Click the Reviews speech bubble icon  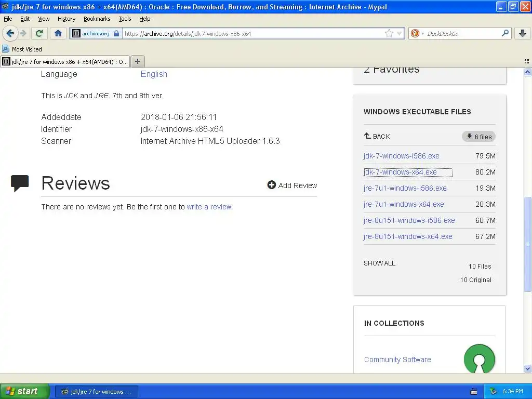pyautogui.click(x=20, y=183)
